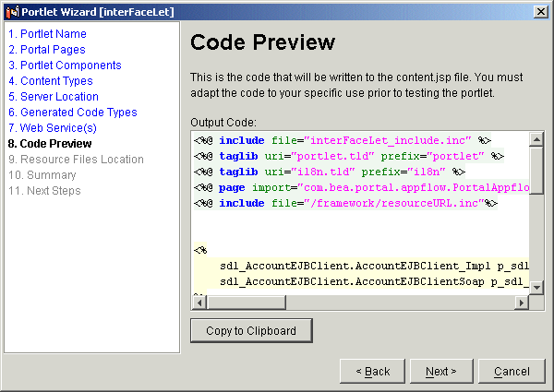The height and width of the screenshot is (392, 554).
Task: Click the AccountEJBClientSoap code line
Action: click(374, 281)
